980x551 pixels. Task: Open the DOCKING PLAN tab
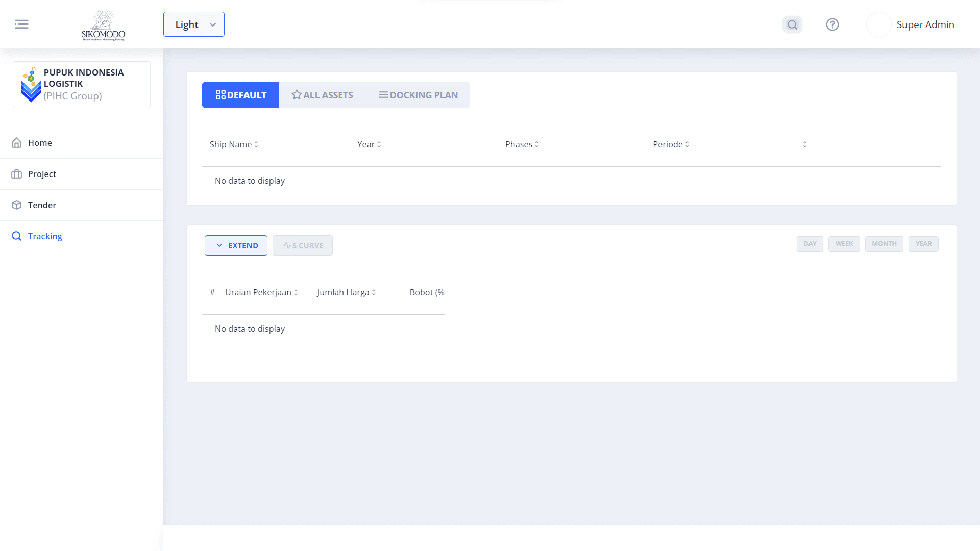tap(418, 95)
